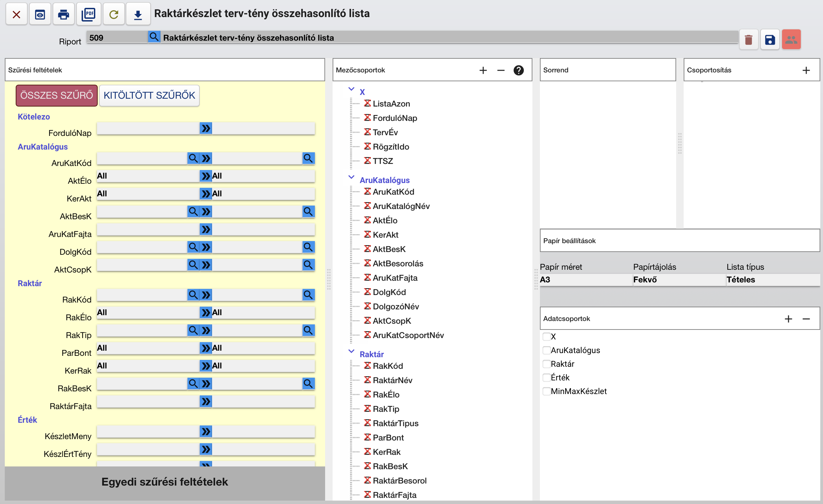Delete the report setup with trash icon
823x504 pixels.
(749, 40)
